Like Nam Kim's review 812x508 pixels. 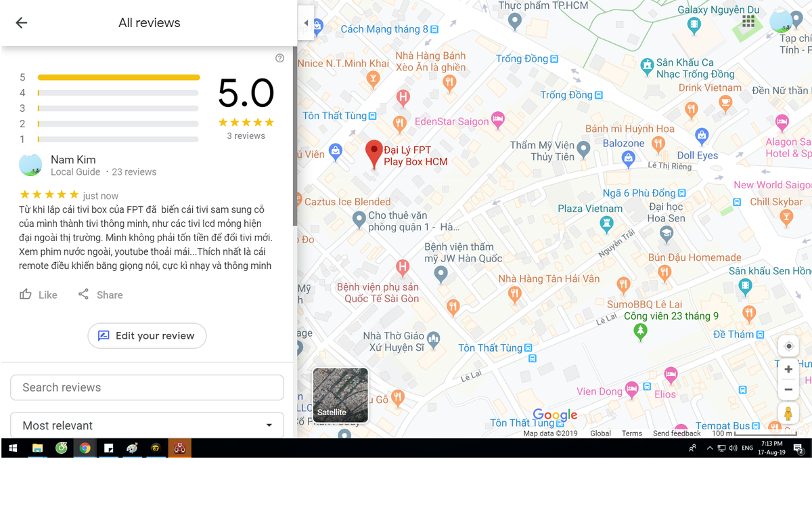38,295
